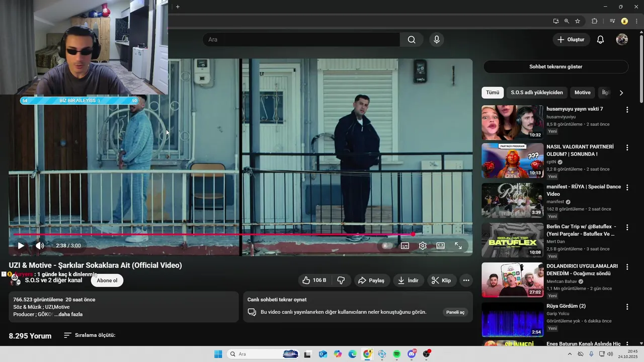The height and width of the screenshot is (362, 644).
Task: Open Sıralama ölçütü comment sort menu
Action: point(90,335)
